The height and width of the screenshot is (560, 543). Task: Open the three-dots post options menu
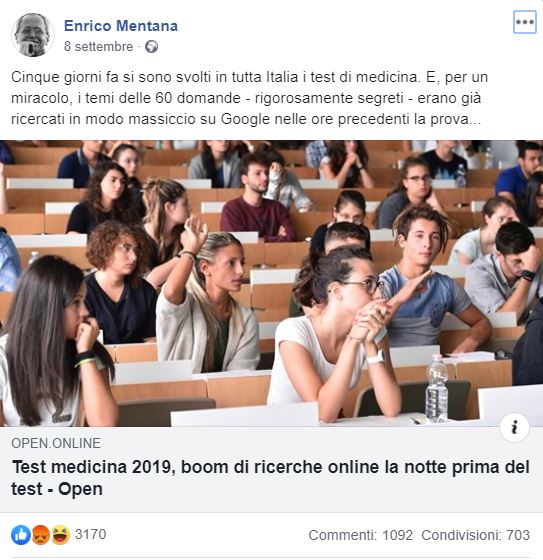524,22
